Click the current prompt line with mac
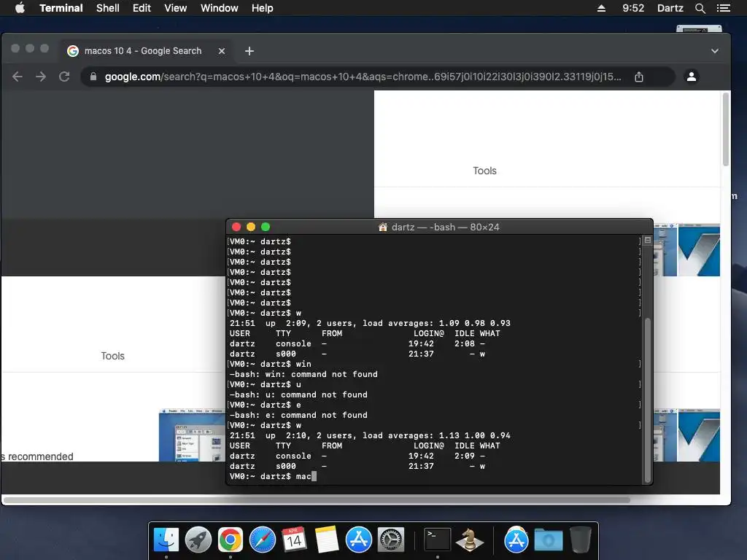747x560 pixels. pos(273,476)
